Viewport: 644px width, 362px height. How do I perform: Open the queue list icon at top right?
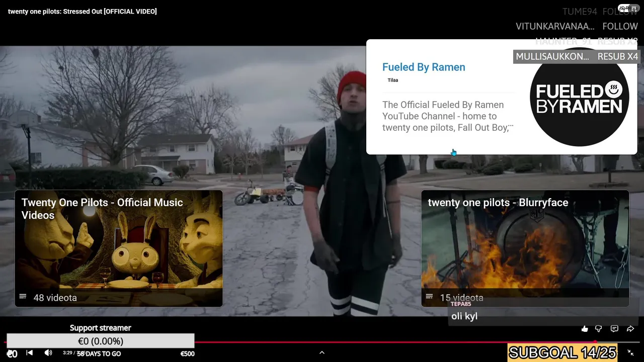(634, 9)
